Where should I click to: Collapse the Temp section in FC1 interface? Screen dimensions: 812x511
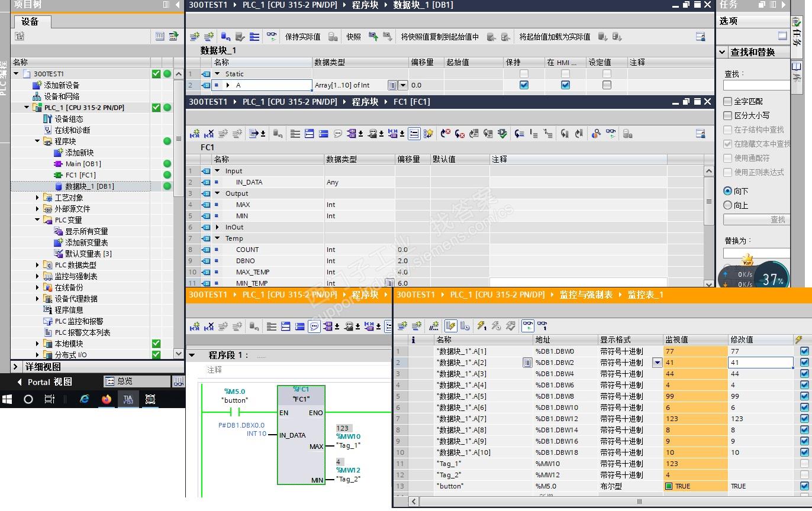point(217,238)
